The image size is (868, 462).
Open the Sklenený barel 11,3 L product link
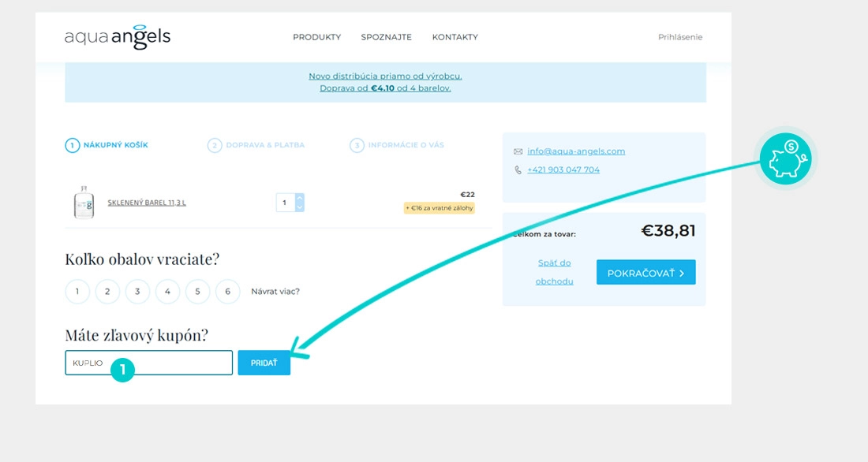coord(147,203)
